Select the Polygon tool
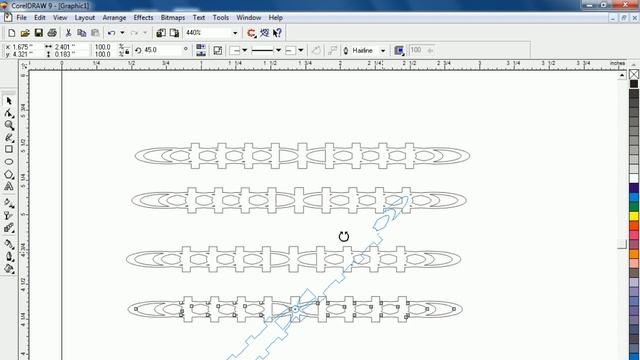 pyautogui.click(x=9, y=174)
